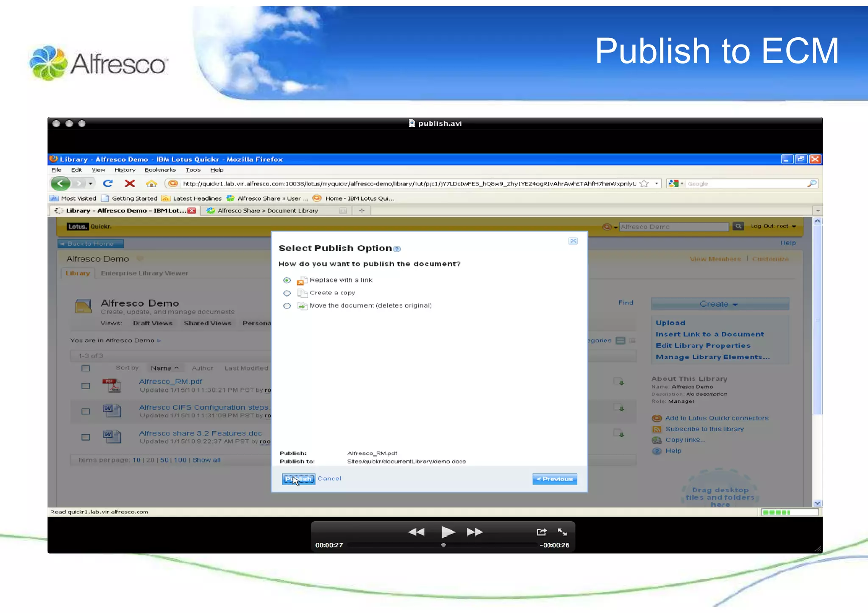Click Cancel in the publish dialog
This screenshot has width=868, height=613.
(x=329, y=479)
